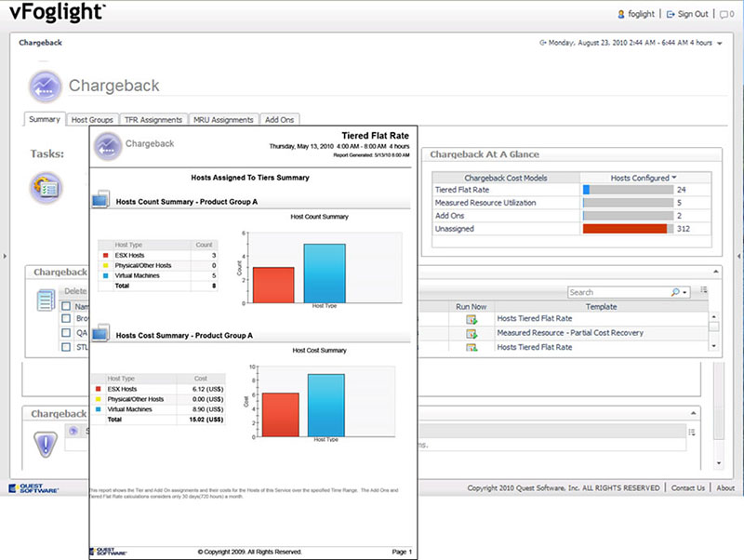Image resolution: width=744 pixels, height=560 pixels.
Task: Click in the Search input field
Action: (x=618, y=292)
